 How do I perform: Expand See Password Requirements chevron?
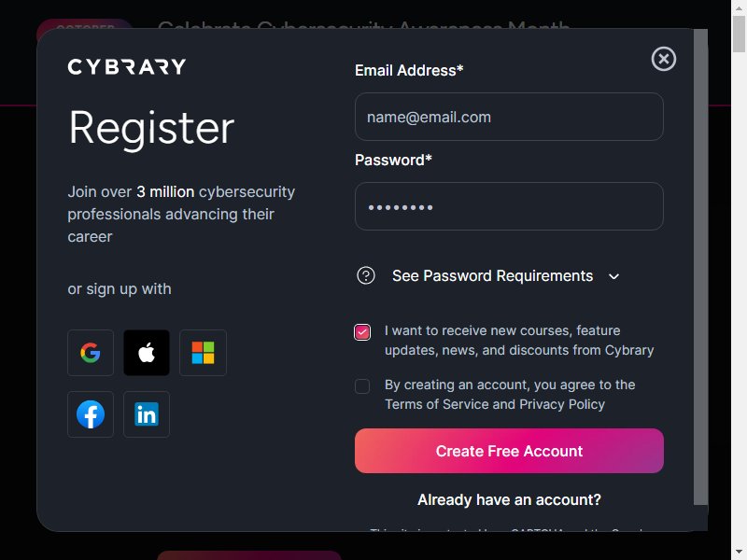pos(614,276)
